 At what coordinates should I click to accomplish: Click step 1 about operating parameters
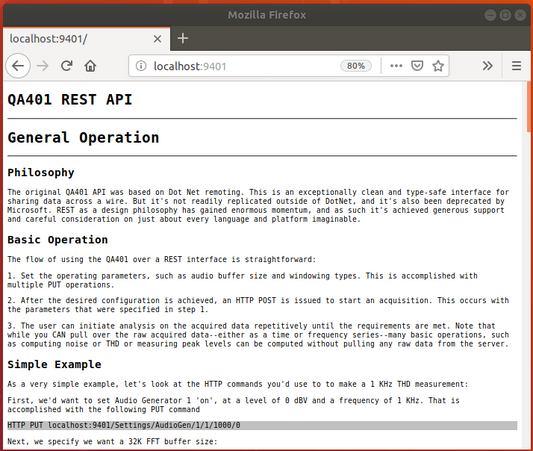[242, 280]
